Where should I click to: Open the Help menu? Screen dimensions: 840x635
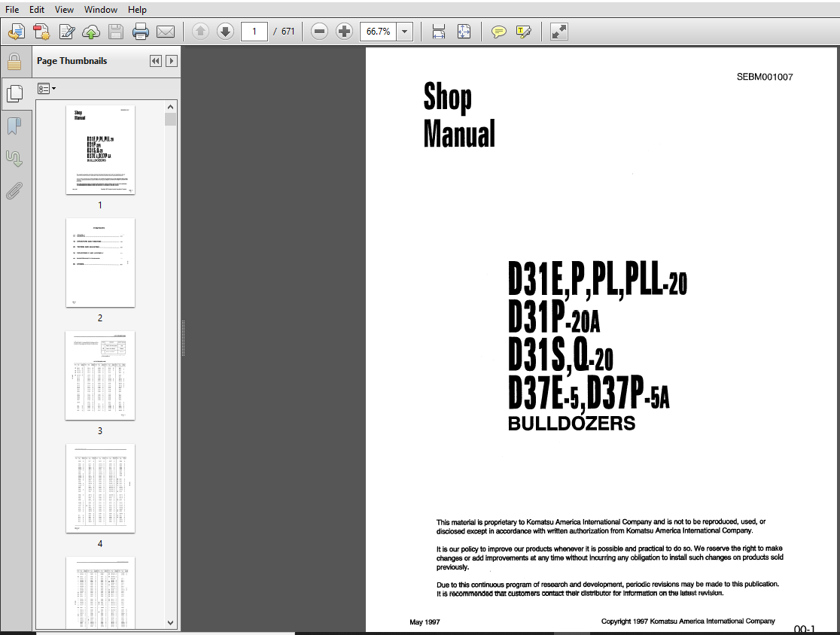click(137, 10)
